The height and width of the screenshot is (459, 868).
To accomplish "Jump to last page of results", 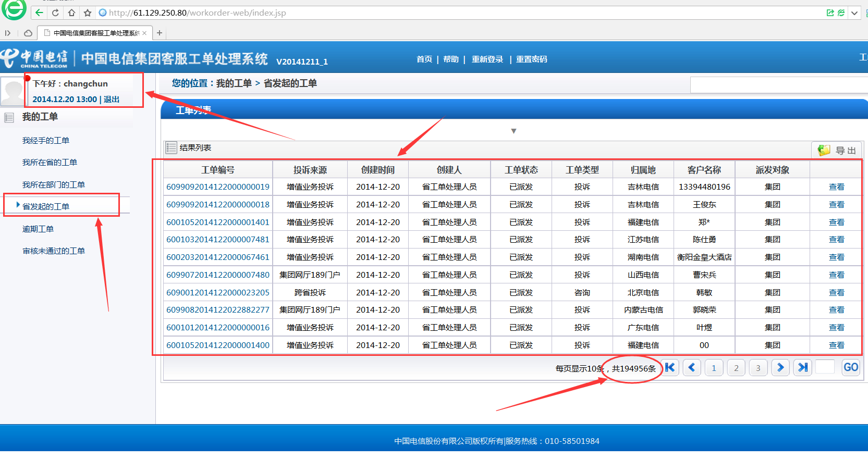I will pos(803,367).
